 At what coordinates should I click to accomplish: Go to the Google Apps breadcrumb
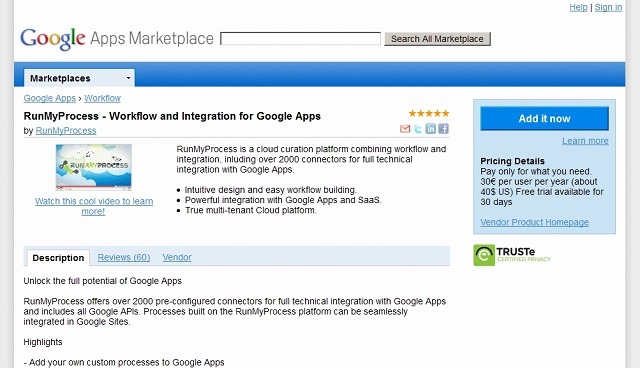click(49, 98)
